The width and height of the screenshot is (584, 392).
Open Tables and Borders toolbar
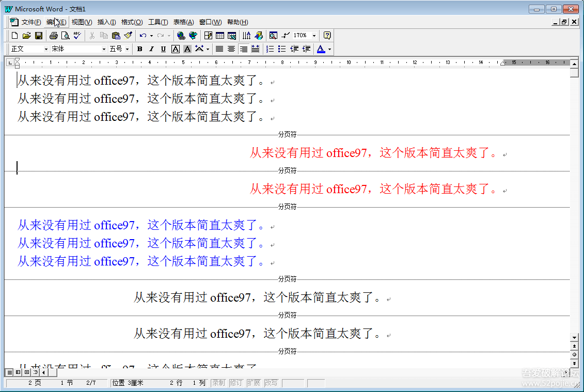208,36
